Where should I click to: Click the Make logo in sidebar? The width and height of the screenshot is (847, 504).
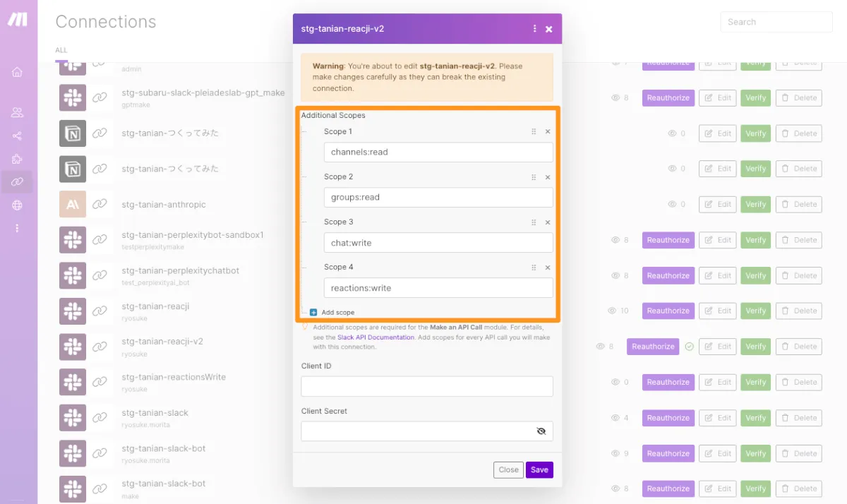18,19
